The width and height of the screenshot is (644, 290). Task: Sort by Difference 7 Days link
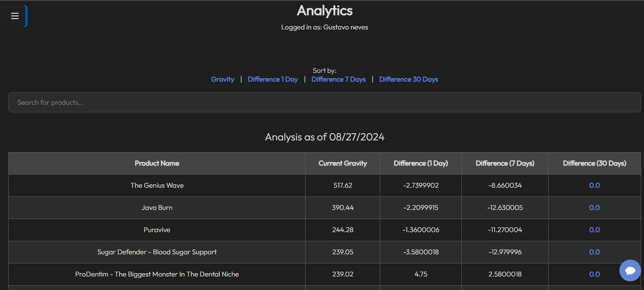click(338, 79)
